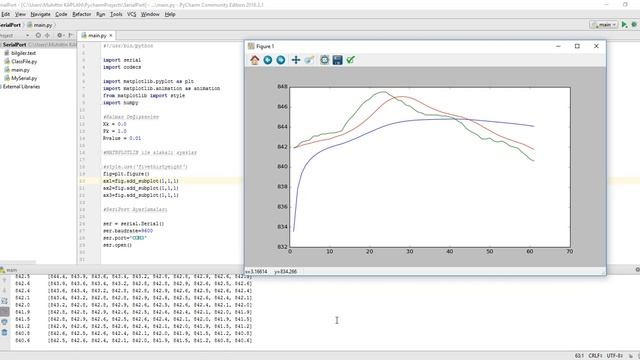Viewport: 640px width, 360px height.
Task: Maximize the Figure 1 window
Action: coord(577,46)
